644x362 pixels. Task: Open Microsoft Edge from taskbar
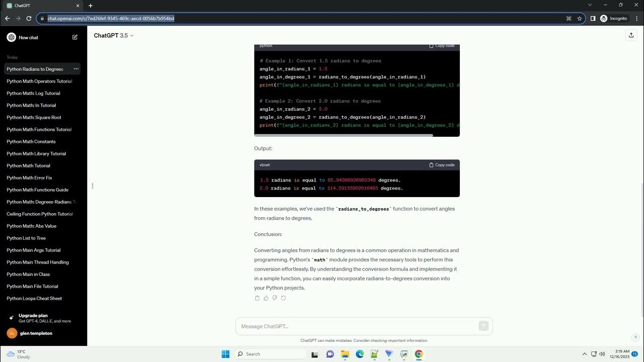[x=360, y=354]
